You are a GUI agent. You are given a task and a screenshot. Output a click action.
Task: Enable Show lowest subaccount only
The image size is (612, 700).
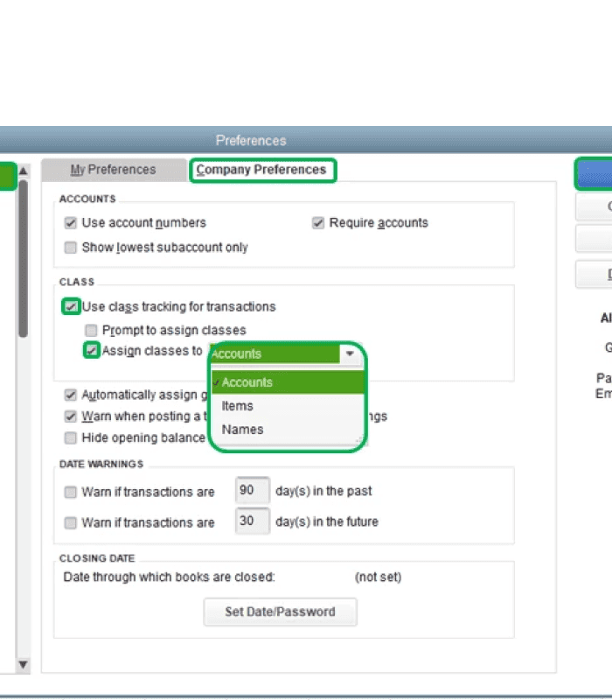[x=71, y=248]
